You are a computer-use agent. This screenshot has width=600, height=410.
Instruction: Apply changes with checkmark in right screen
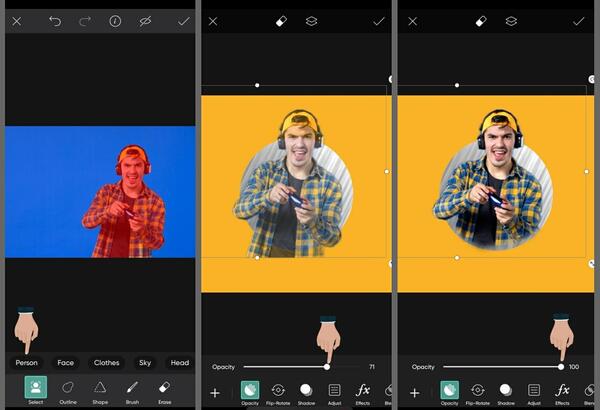tap(579, 21)
